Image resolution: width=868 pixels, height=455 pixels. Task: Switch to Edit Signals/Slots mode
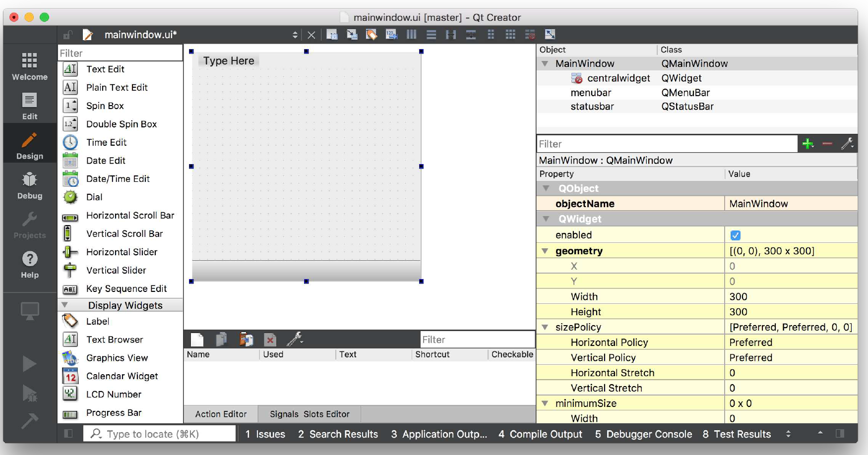352,35
